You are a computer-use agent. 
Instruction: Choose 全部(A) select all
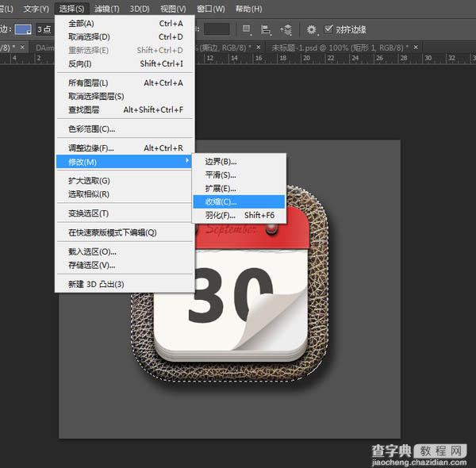tap(125, 23)
